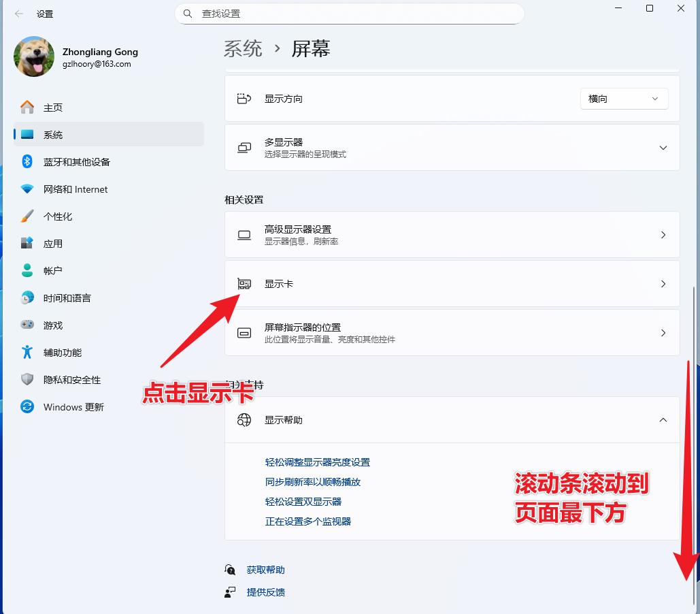Viewport: 700px width, 614px height.
Task: Click the user profile avatar picture
Action: coord(34,56)
